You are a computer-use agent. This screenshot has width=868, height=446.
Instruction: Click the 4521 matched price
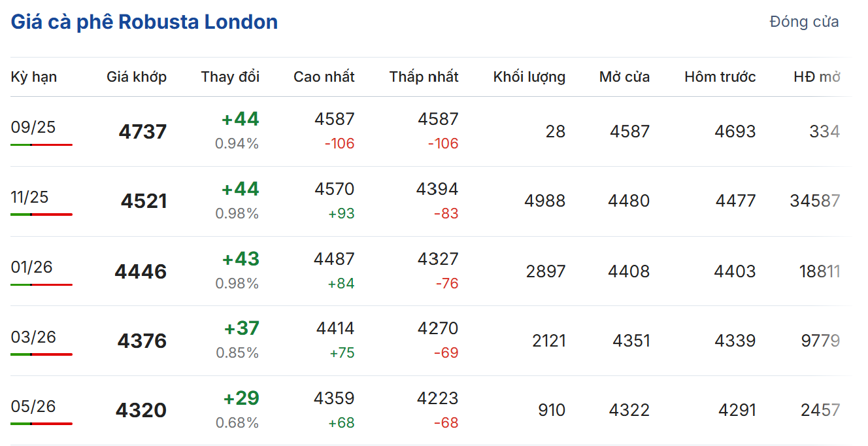[144, 201]
